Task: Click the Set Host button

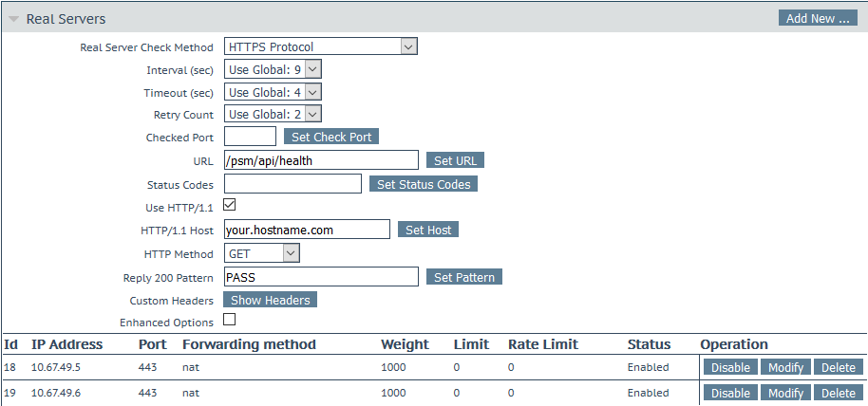Action: pos(428,230)
